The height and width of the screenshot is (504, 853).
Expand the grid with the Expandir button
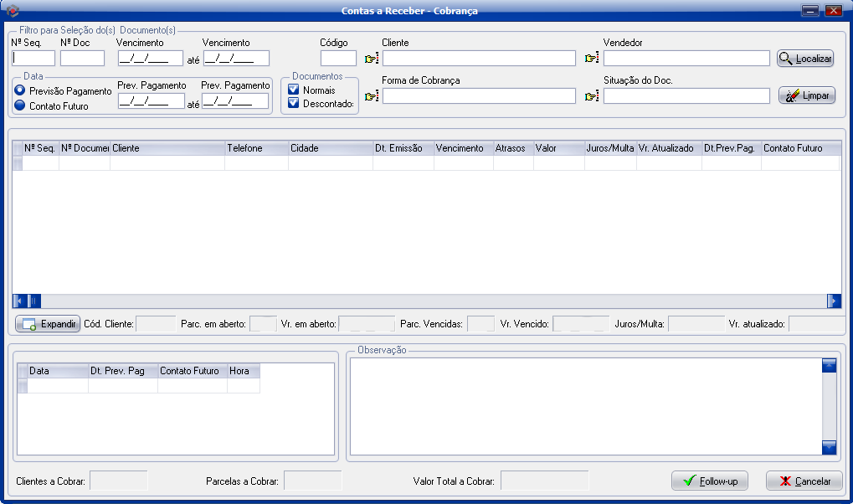pyautogui.click(x=48, y=324)
